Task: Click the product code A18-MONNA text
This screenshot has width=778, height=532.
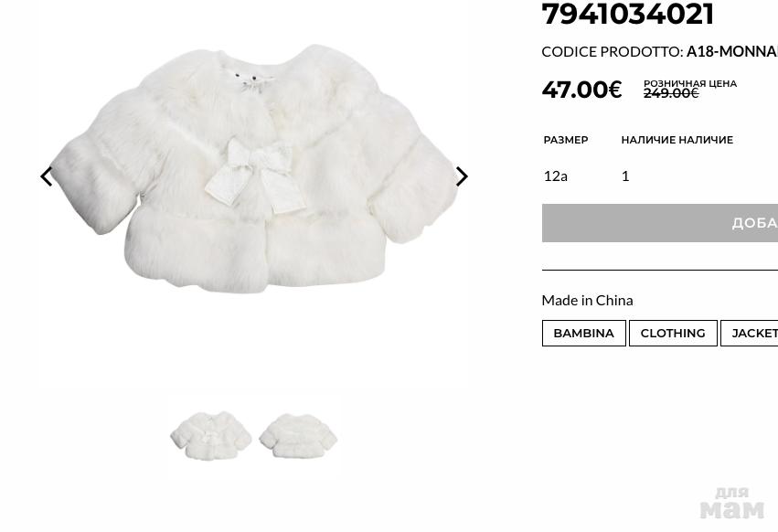Action: (x=732, y=51)
